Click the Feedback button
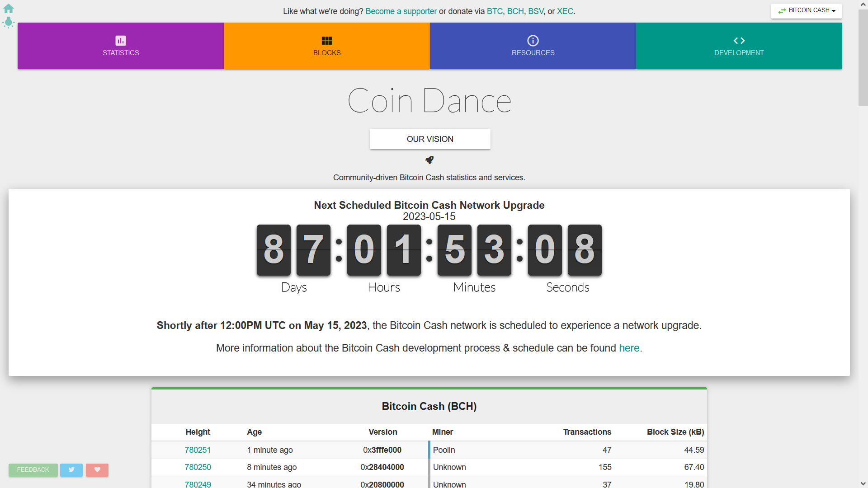868x488 pixels. (33, 470)
